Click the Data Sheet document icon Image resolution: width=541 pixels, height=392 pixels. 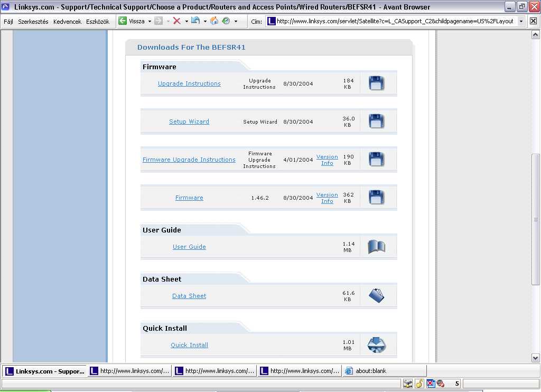pyautogui.click(x=376, y=296)
